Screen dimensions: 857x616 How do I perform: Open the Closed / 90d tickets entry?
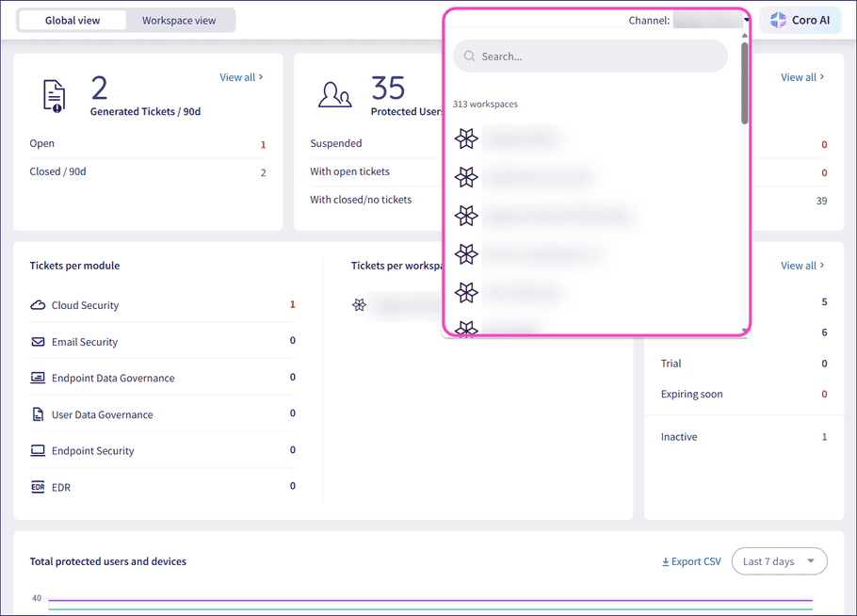pyautogui.click(x=59, y=170)
